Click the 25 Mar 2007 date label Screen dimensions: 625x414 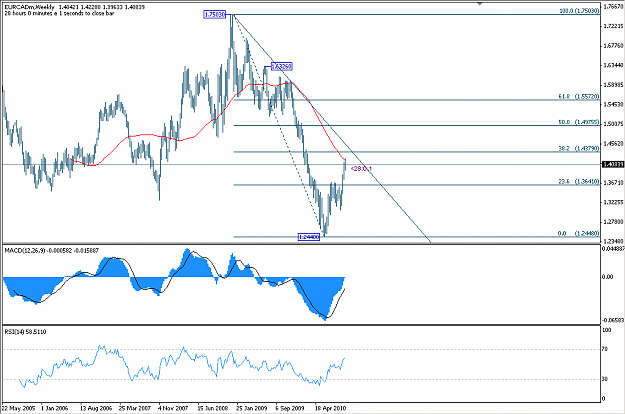(x=135, y=408)
